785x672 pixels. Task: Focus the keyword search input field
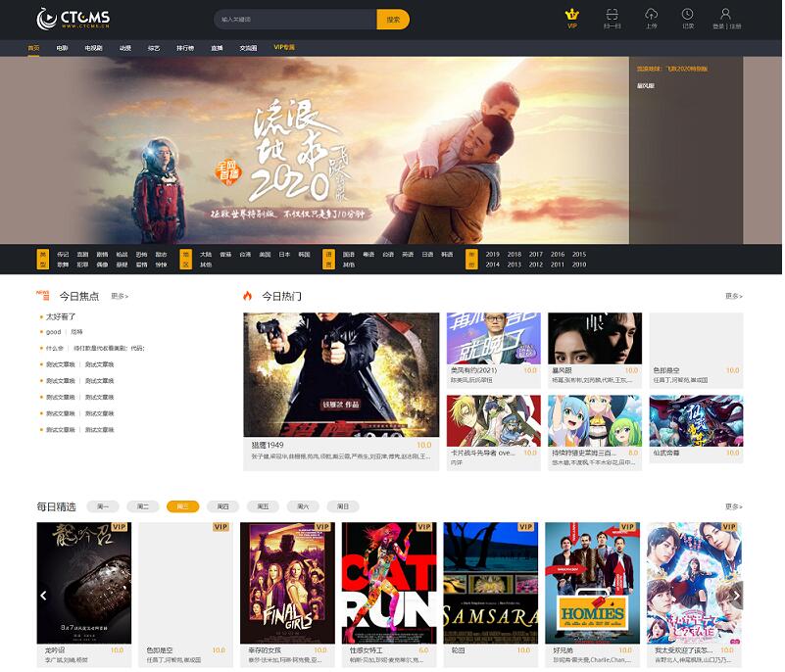tap(295, 20)
